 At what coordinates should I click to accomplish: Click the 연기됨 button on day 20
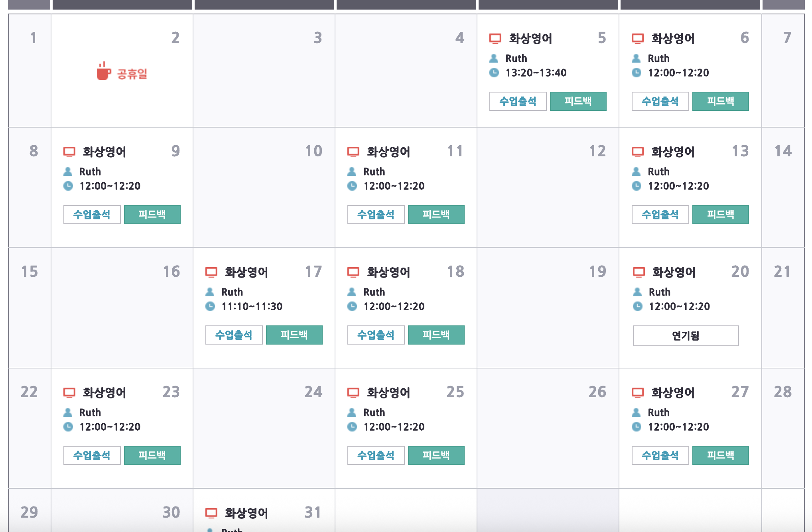(686, 336)
